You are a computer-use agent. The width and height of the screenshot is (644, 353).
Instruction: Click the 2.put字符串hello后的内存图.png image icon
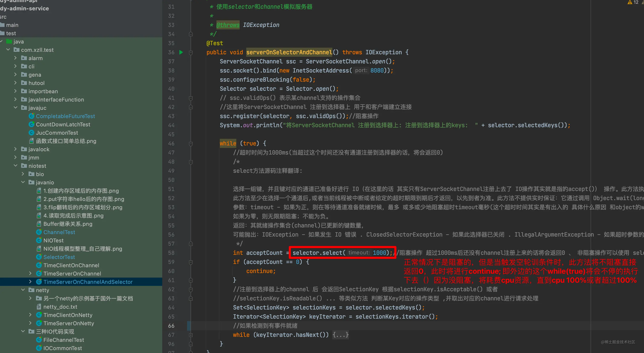39,199
